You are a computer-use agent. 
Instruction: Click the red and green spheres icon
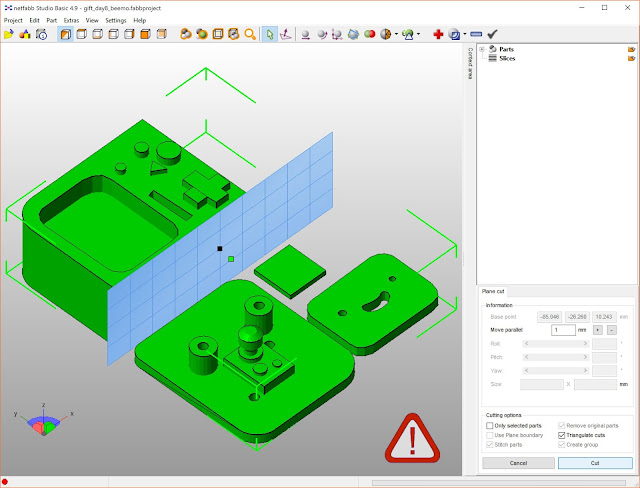(370, 34)
